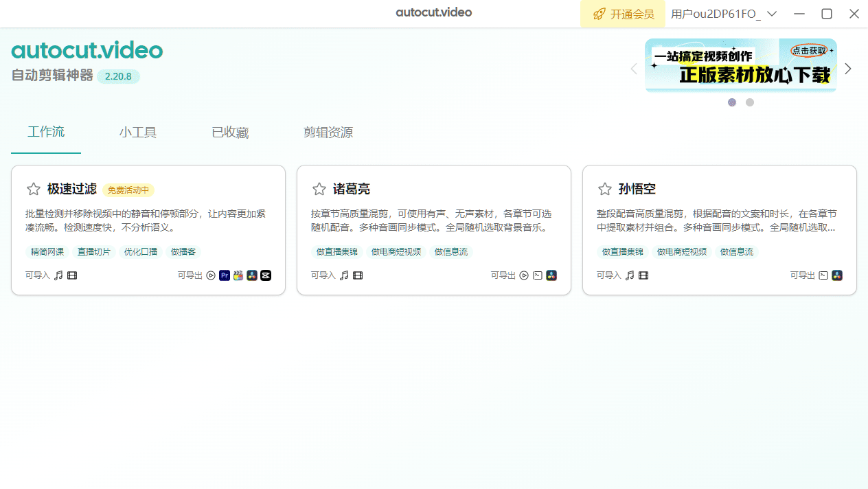
Task: Click 做电商短视频 tag on 孙悟空 card
Action: coord(682,252)
